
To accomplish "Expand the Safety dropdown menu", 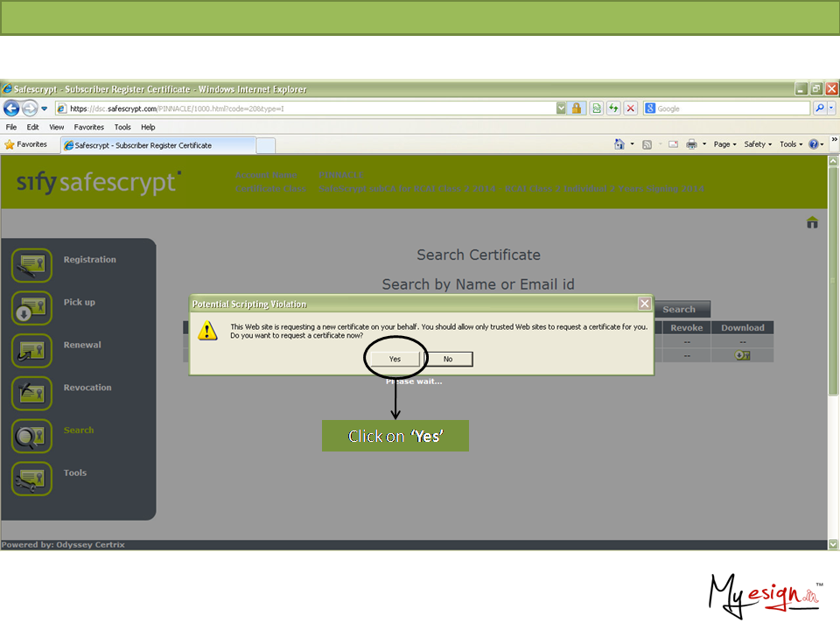I will 758,144.
